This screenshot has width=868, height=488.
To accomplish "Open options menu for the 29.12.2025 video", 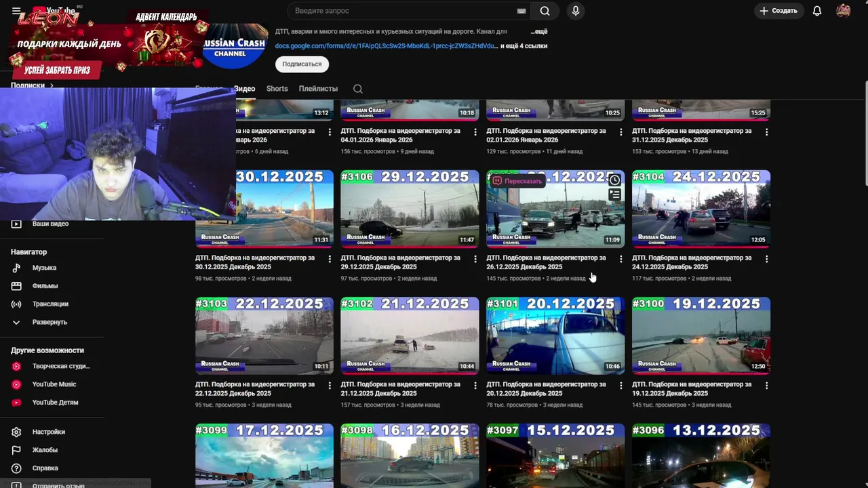I will (x=475, y=259).
